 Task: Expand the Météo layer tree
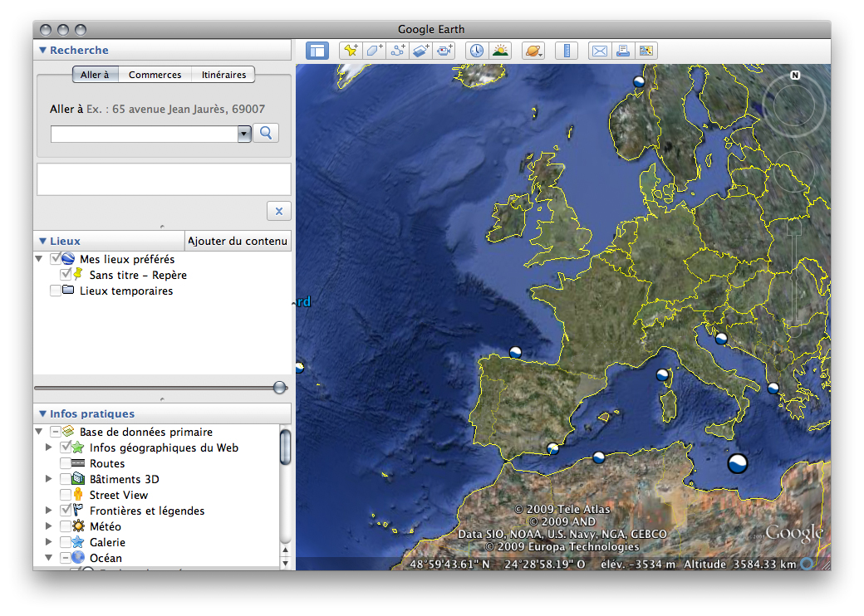48,526
